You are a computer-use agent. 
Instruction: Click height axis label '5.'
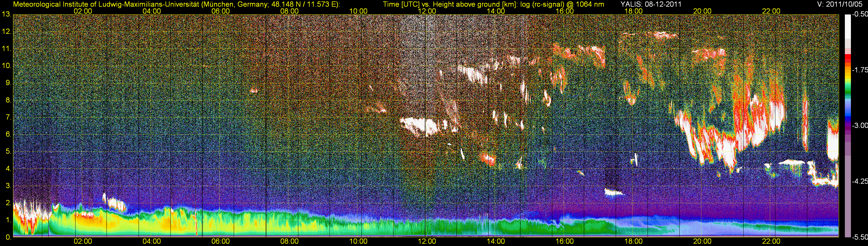click(8, 152)
